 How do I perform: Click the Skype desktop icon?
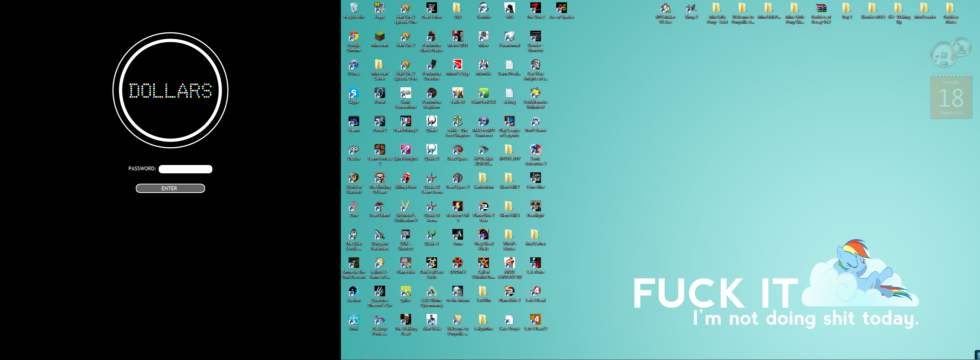pyautogui.click(x=354, y=95)
